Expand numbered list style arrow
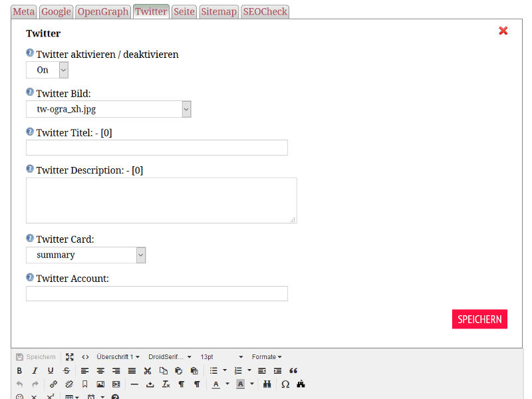The height and width of the screenshot is (399, 532). point(249,371)
